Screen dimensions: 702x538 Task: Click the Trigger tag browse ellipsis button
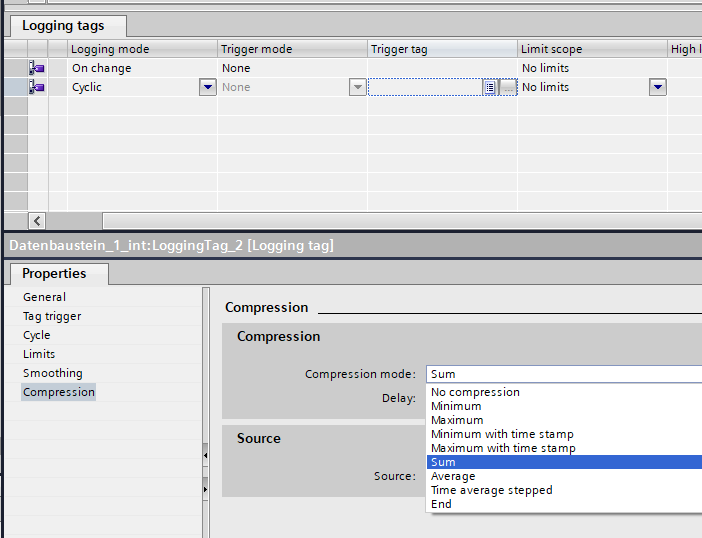click(x=508, y=88)
